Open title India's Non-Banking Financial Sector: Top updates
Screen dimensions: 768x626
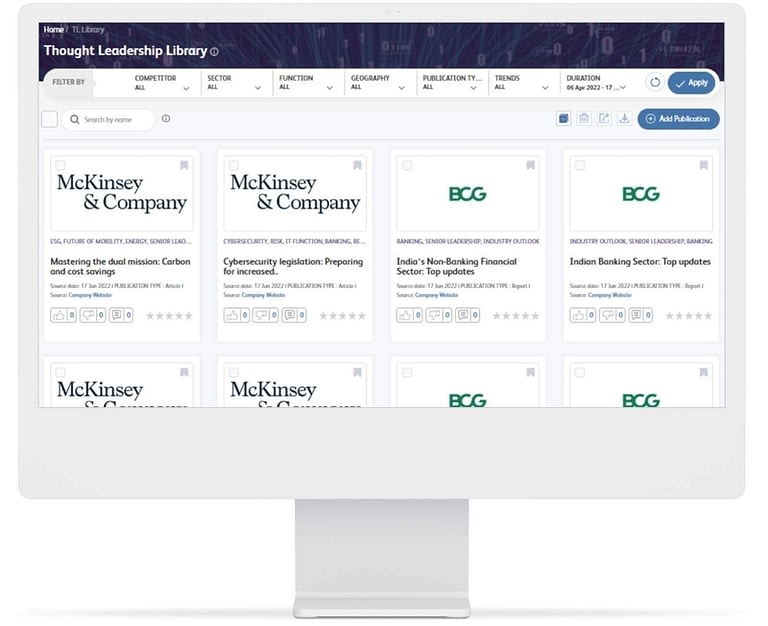click(456, 266)
